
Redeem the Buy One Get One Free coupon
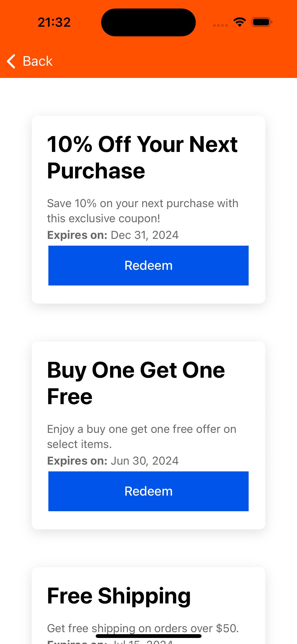click(x=148, y=491)
